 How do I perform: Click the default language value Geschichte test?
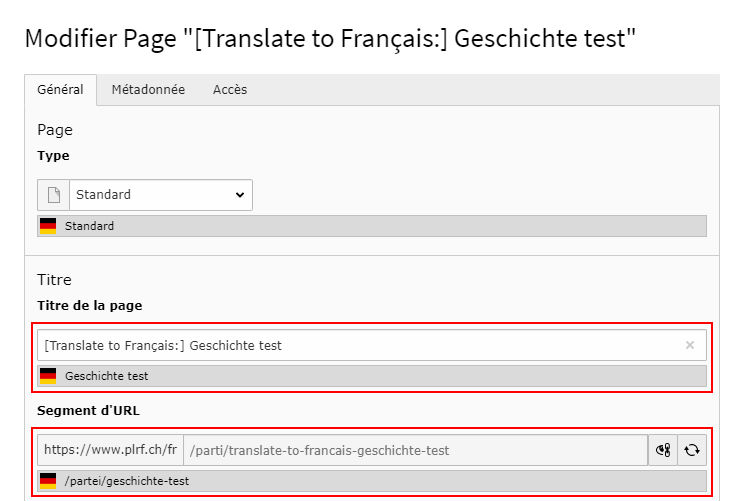(x=107, y=376)
